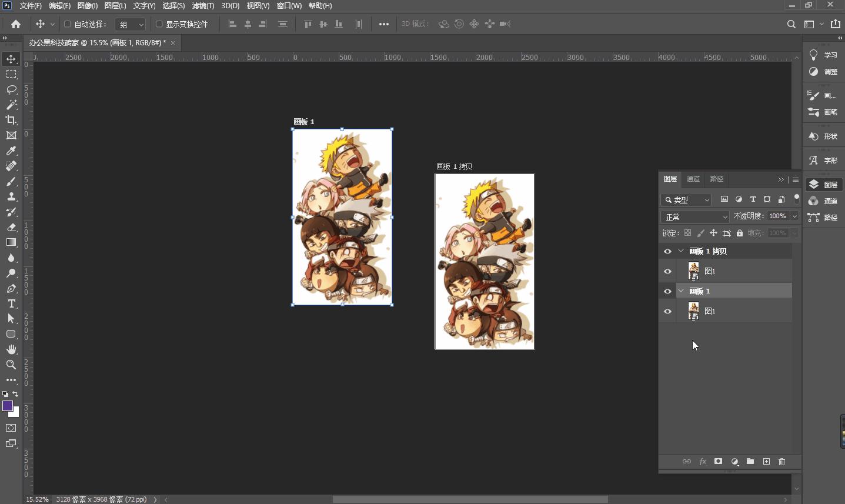
Task: Select the History Brush tool
Action: click(11, 212)
